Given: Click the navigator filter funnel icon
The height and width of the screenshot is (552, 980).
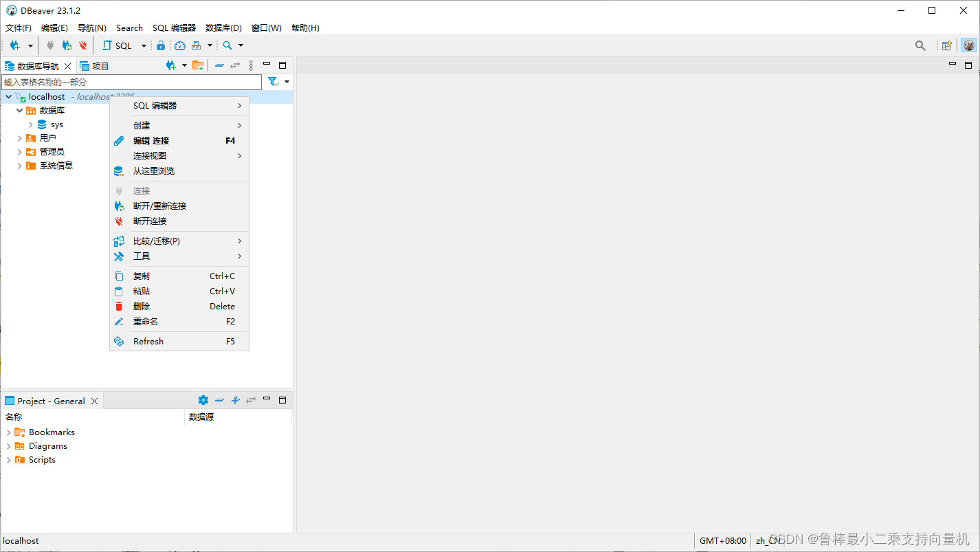Looking at the screenshot, I should [x=273, y=82].
